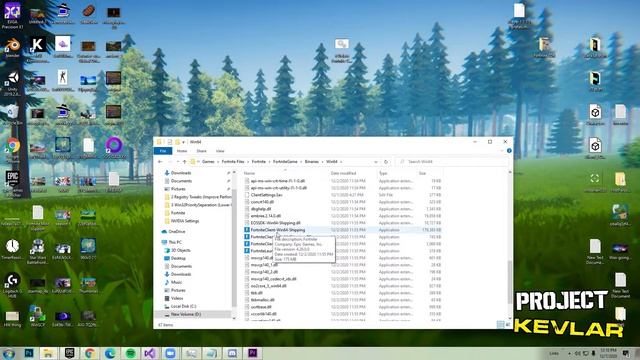Click the navigation pane vertical scrollbar
This screenshot has width=640, height=360.
click(234, 248)
